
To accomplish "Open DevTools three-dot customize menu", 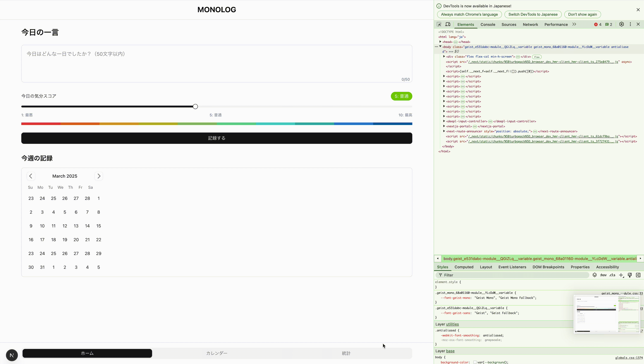I will [x=630, y=24].
